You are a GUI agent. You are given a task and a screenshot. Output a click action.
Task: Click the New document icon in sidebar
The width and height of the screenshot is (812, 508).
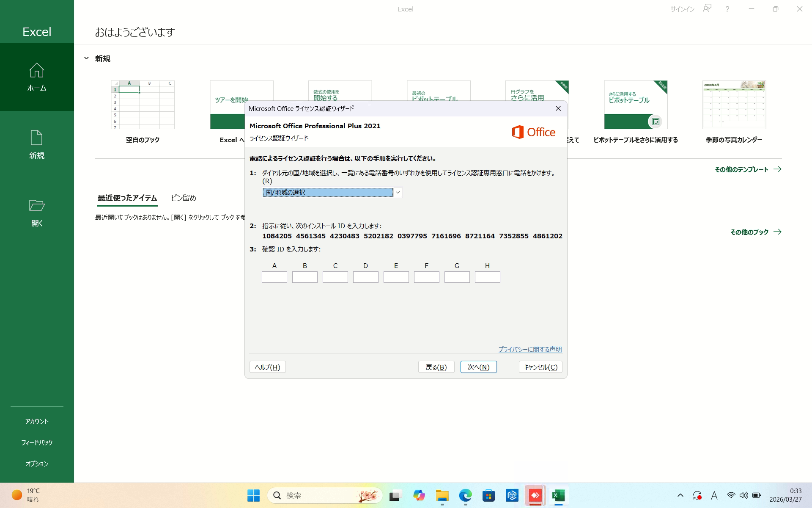tap(37, 138)
